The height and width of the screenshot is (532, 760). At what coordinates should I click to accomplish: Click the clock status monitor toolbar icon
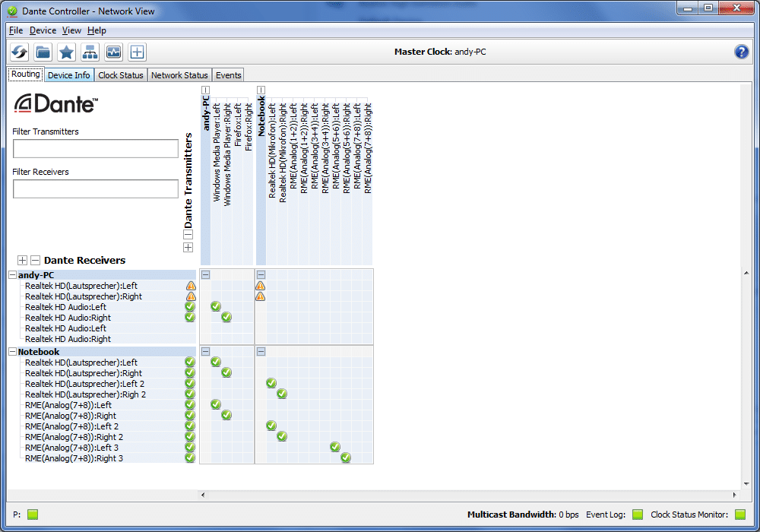pos(113,52)
